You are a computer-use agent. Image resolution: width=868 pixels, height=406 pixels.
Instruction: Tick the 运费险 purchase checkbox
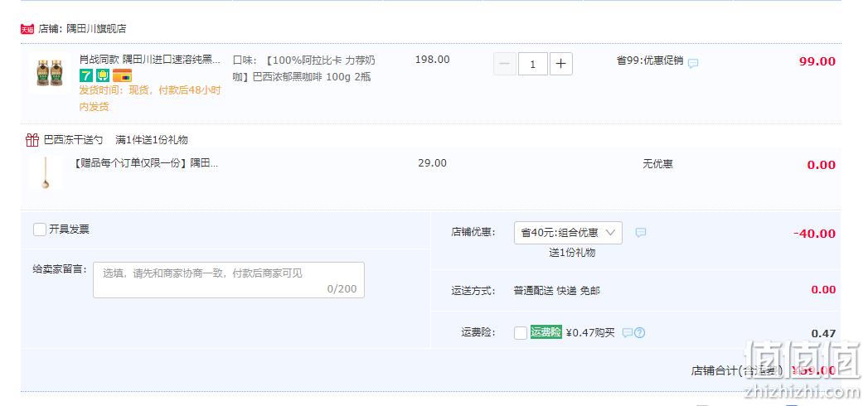[521, 333]
